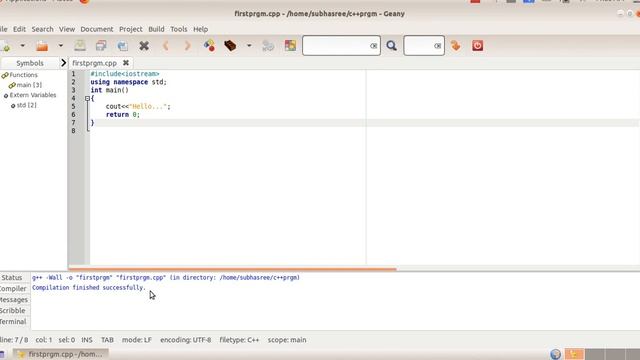Open the Edit menu
This screenshot has width=640, height=360.
[19, 29]
